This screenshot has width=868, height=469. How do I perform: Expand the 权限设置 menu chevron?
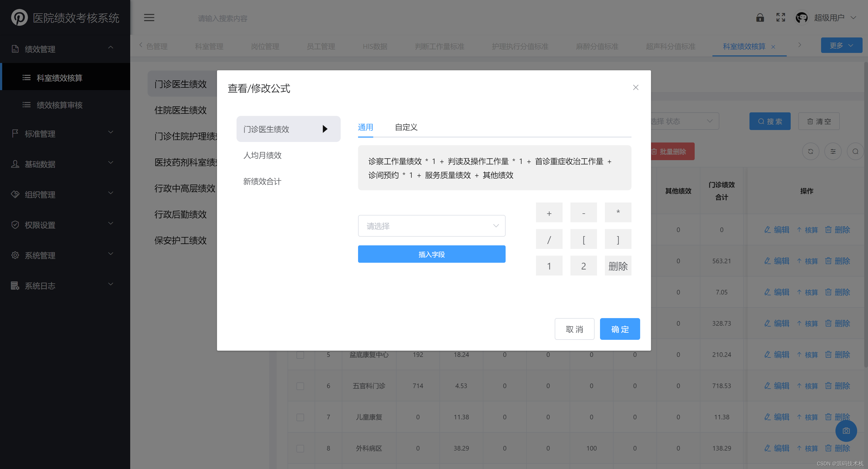coord(110,223)
